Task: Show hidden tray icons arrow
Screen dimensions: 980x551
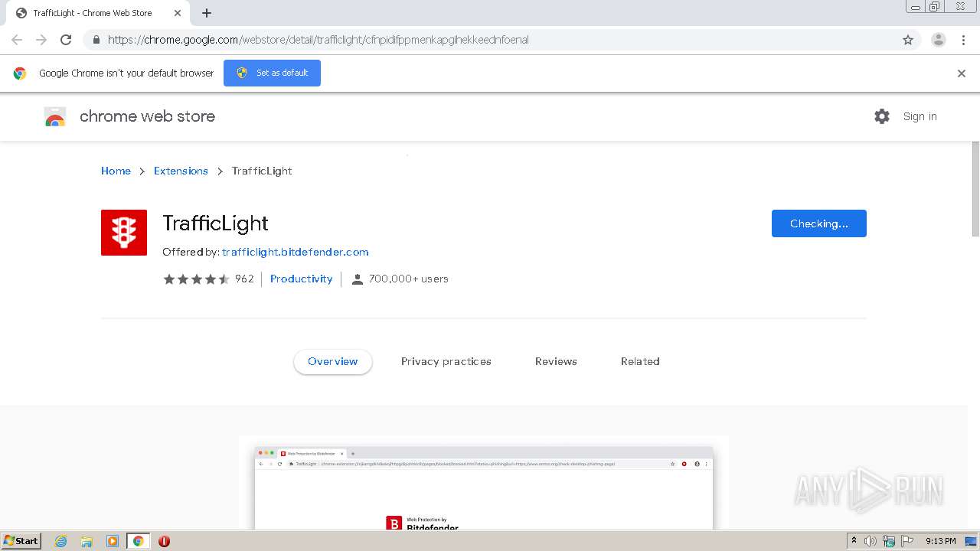Action: 854,541
